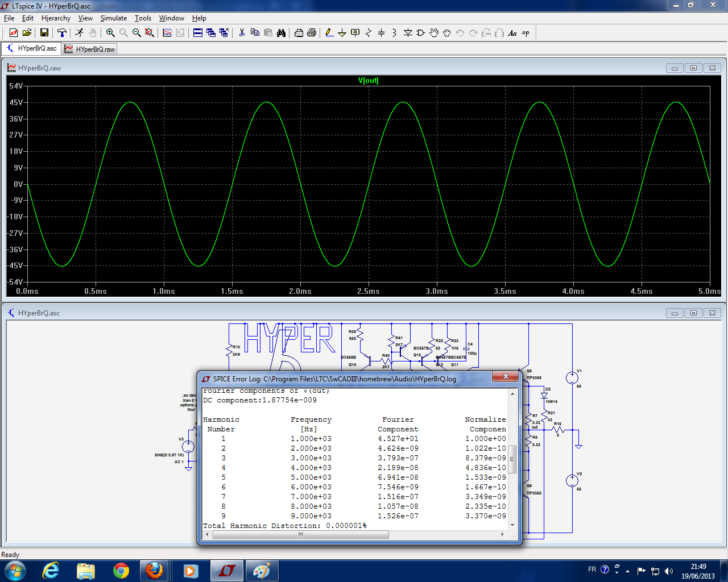
Task: Open Firefox from the Windows taskbar
Action: (x=154, y=570)
